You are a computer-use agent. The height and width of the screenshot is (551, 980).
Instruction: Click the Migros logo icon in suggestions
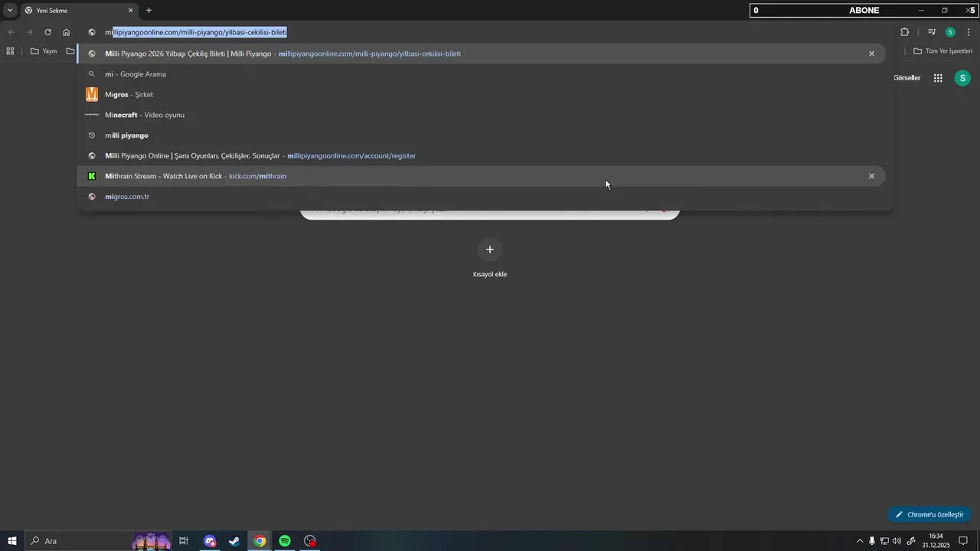point(92,94)
